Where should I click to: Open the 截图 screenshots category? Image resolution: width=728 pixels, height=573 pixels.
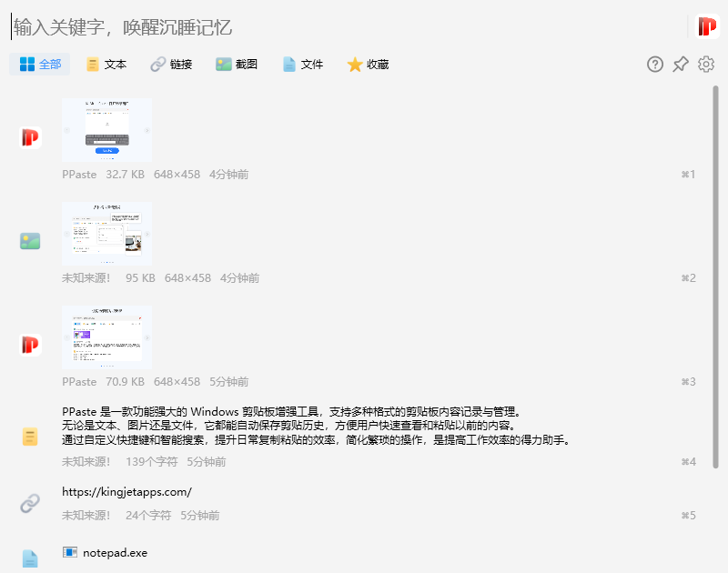(236, 65)
